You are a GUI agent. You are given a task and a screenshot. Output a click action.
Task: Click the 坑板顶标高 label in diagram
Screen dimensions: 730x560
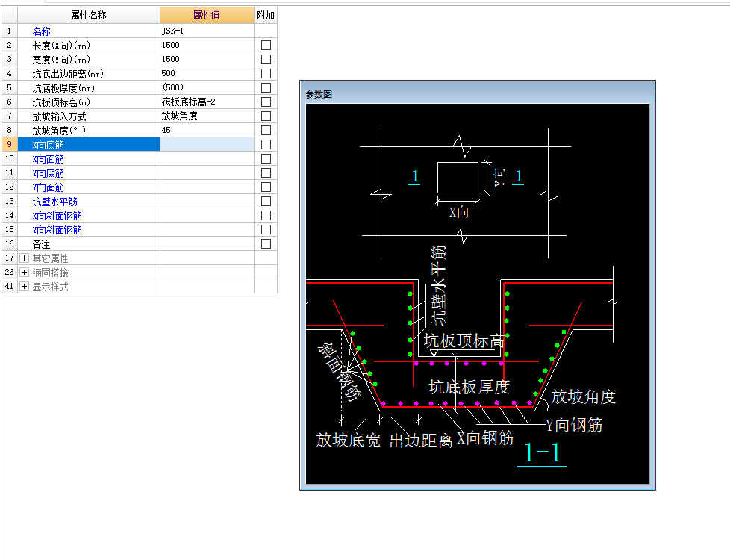[x=464, y=340]
